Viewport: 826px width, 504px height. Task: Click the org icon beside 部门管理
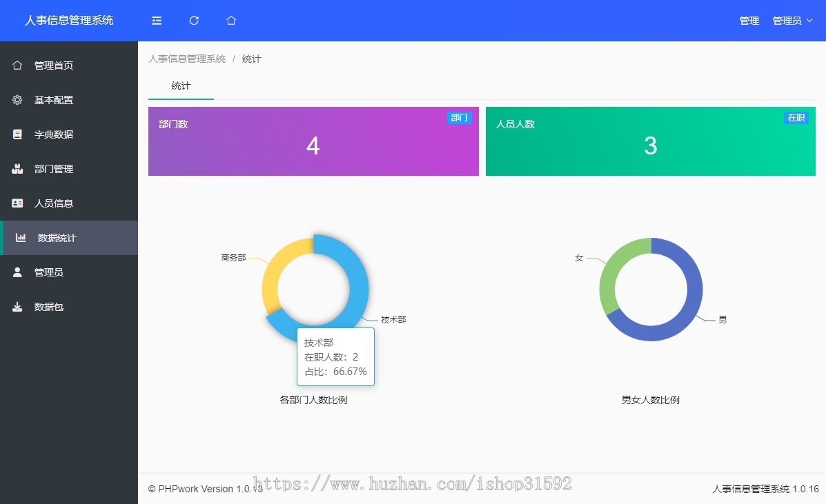(x=17, y=169)
